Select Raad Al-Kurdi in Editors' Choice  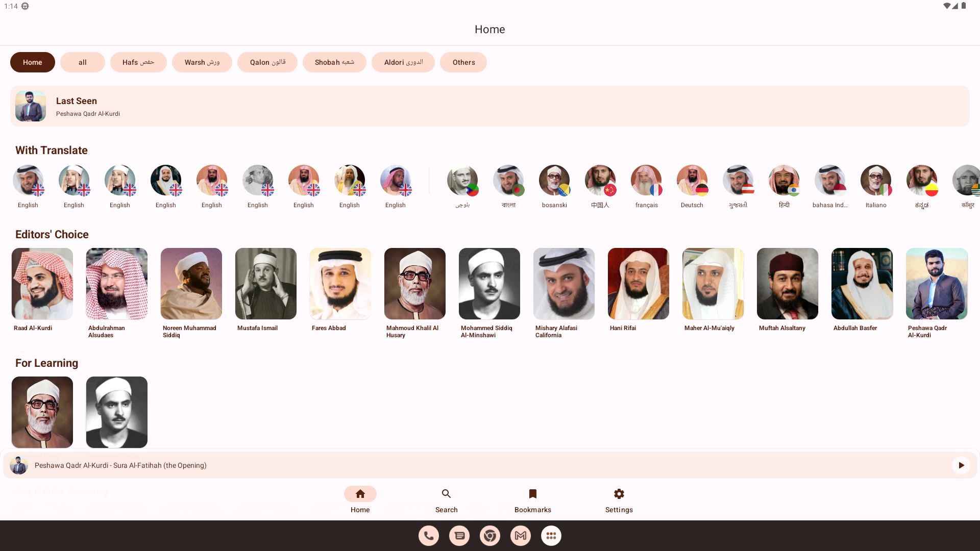pyautogui.click(x=42, y=284)
